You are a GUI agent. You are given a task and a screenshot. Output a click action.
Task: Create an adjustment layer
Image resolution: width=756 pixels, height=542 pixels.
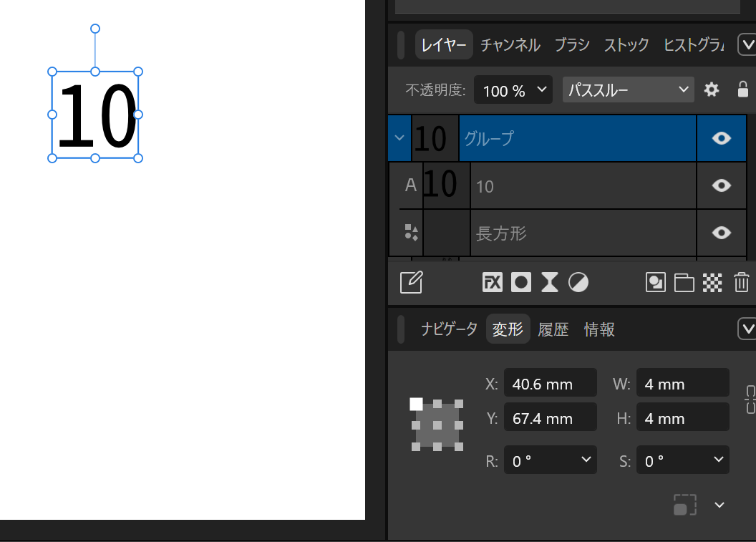pyautogui.click(x=578, y=282)
